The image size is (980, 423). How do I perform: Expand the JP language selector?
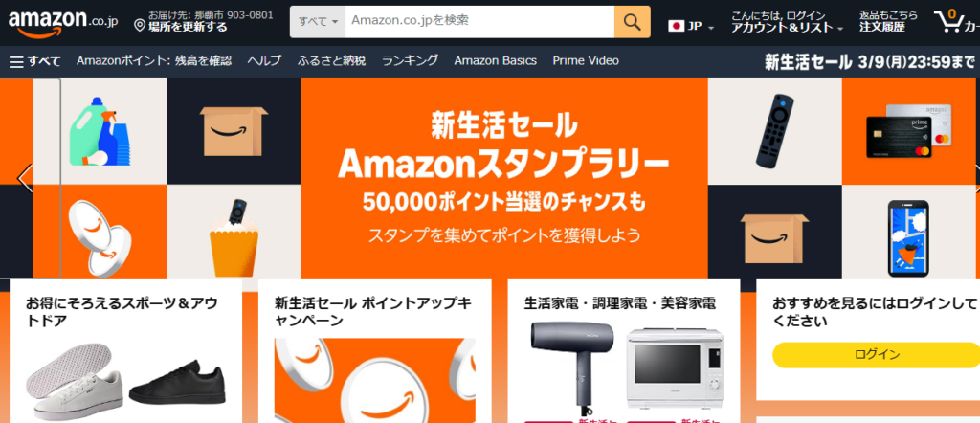[691, 26]
